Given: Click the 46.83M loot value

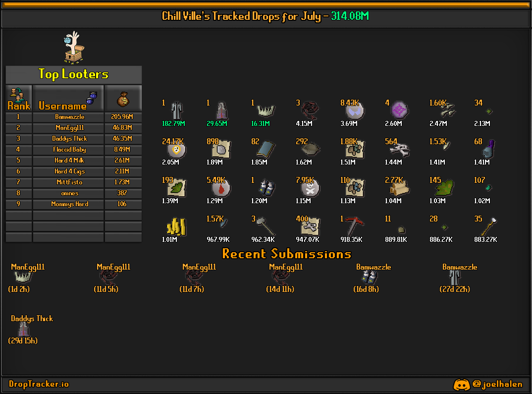Looking at the screenshot, I should pyautogui.click(x=122, y=127).
